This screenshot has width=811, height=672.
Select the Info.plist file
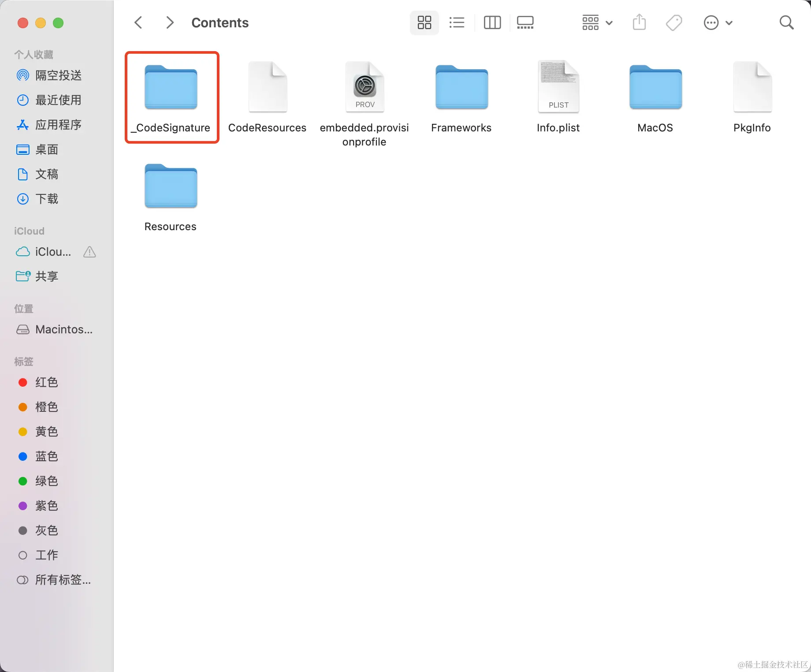(x=558, y=98)
